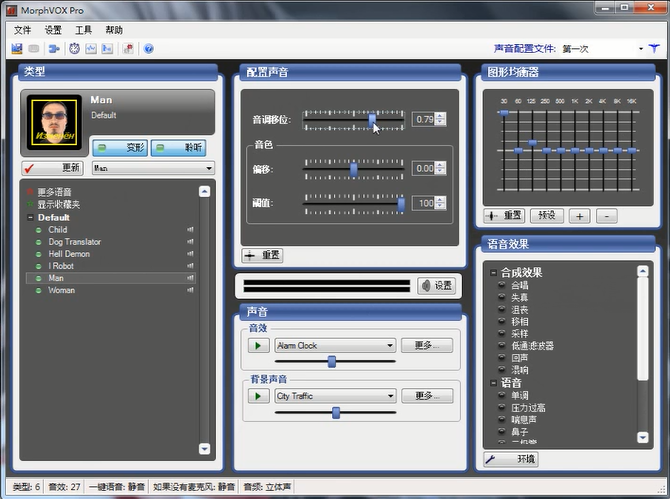670x499 pixels.
Task: Play the City Traffic background sound
Action: (259, 396)
